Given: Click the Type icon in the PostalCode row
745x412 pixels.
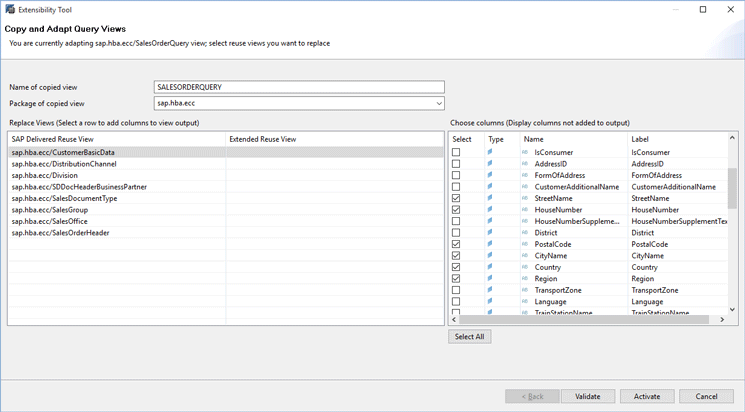Looking at the screenshot, I should (x=490, y=244).
